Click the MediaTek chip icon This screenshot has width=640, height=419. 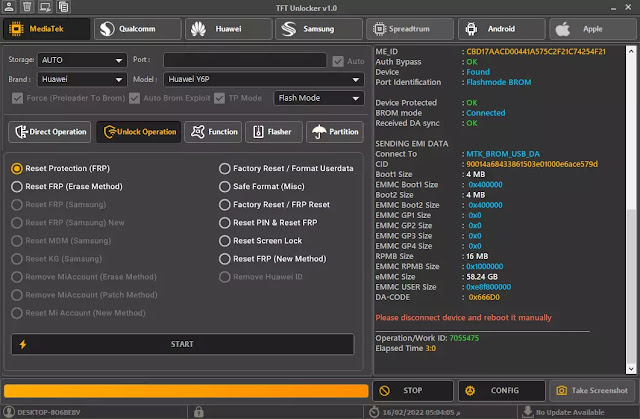point(16,29)
